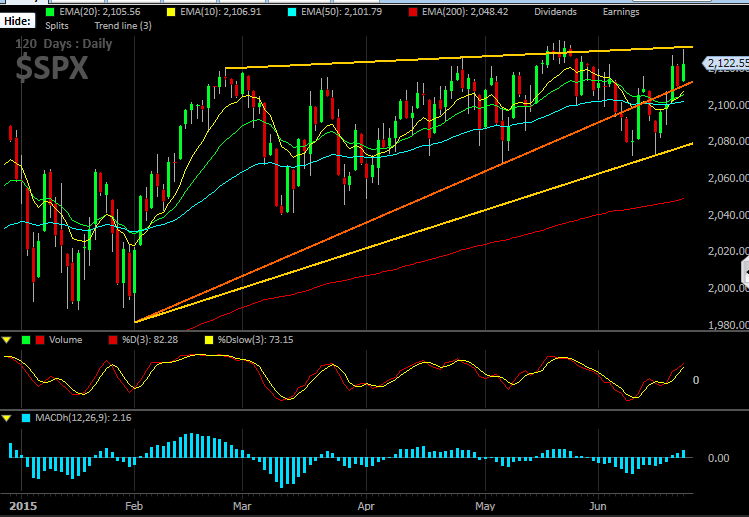Click the cyan MACDh swatch

[x=26, y=418]
